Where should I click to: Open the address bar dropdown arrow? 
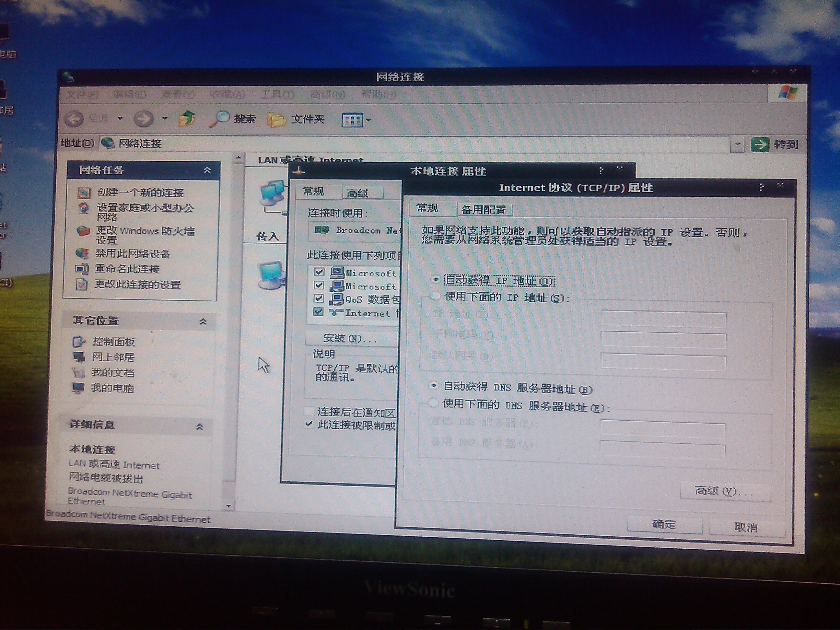[738, 145]
